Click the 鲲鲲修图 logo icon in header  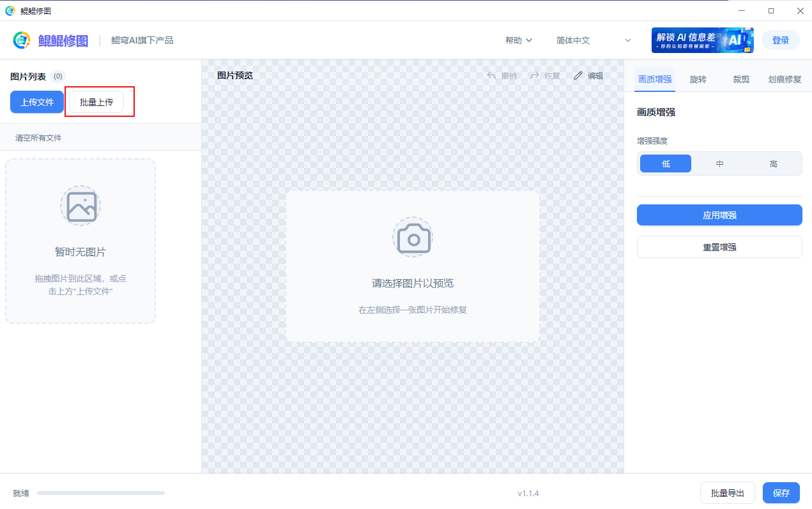pos(22,40)
